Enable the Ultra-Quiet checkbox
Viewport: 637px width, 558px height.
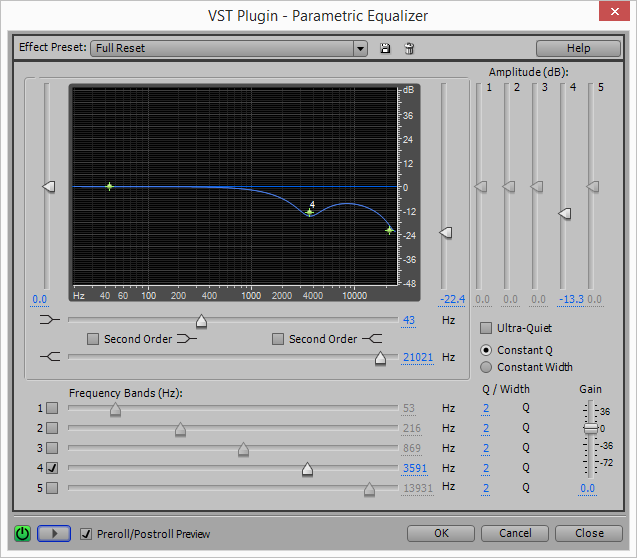tap(487, 328)
